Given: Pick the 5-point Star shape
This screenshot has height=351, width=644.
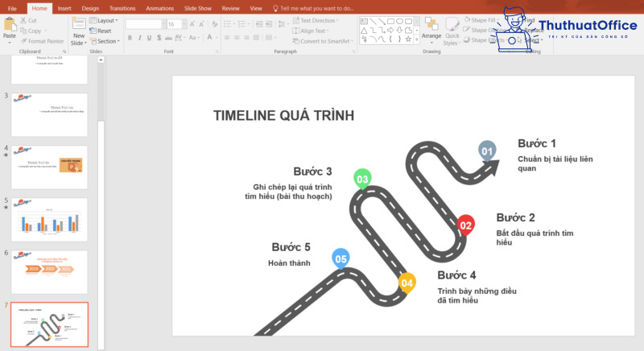Looking at the screenshot, I should coord(408,39).
